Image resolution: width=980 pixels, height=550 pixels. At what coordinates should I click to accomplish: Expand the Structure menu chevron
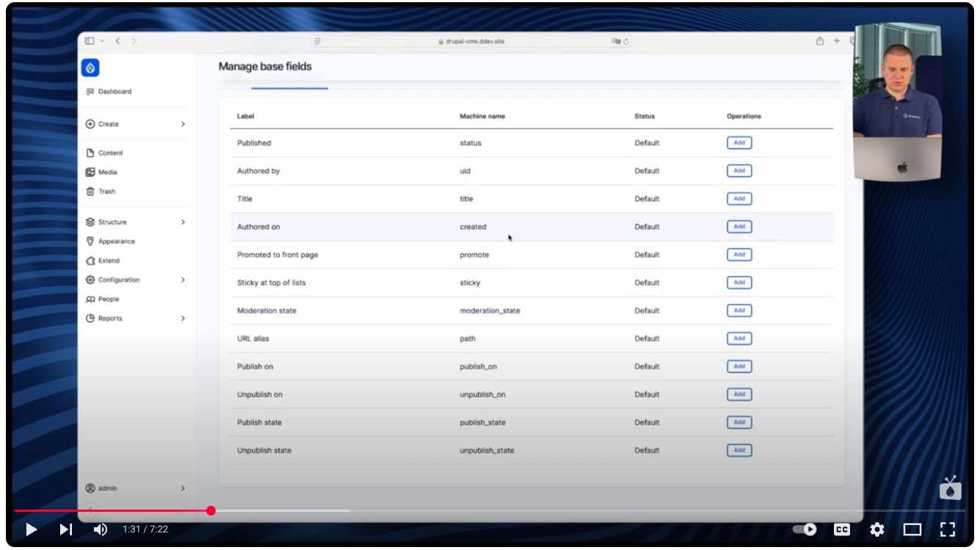coord(183,222)
